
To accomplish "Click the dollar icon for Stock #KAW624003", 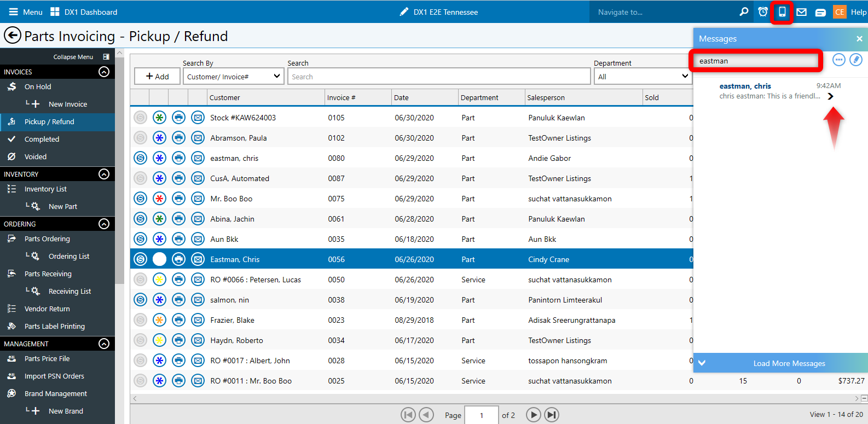I will (141, 118).
